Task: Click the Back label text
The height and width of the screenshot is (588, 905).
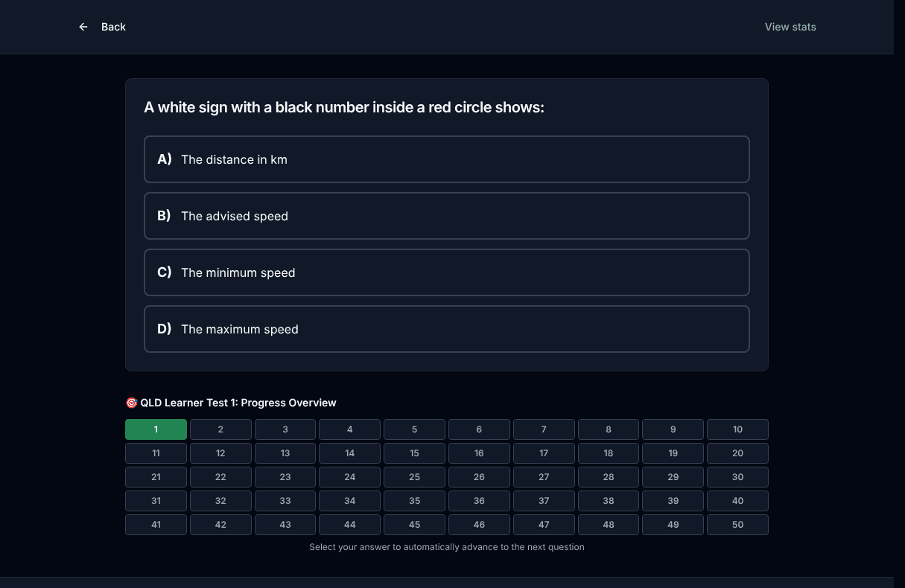Action: [113, 27]
